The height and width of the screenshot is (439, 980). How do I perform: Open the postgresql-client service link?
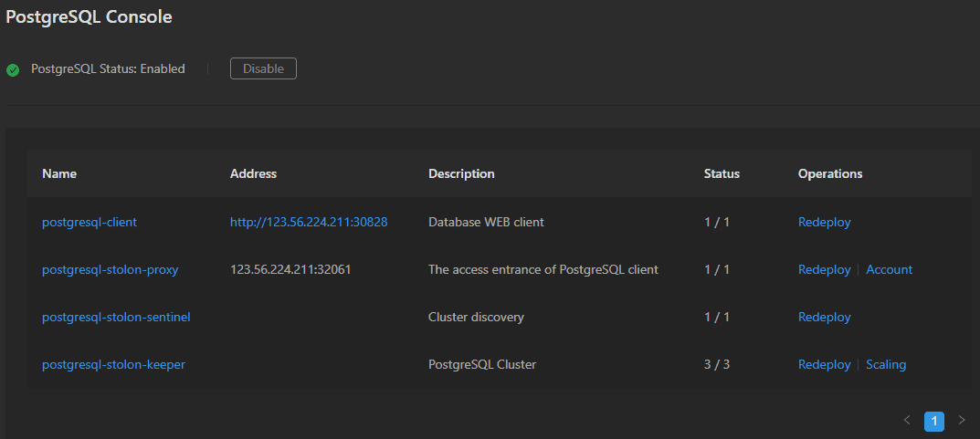click(x=90, y=222)
